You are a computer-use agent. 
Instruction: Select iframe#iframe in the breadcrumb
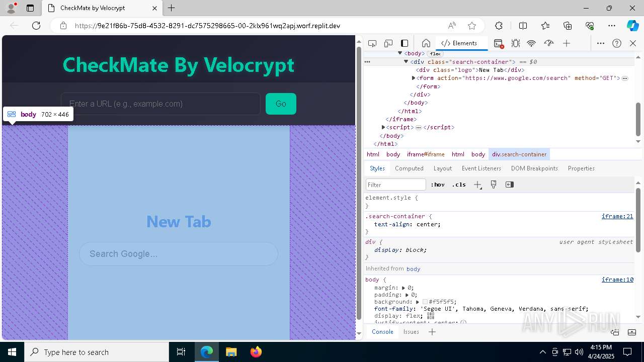tap(426, 154)
